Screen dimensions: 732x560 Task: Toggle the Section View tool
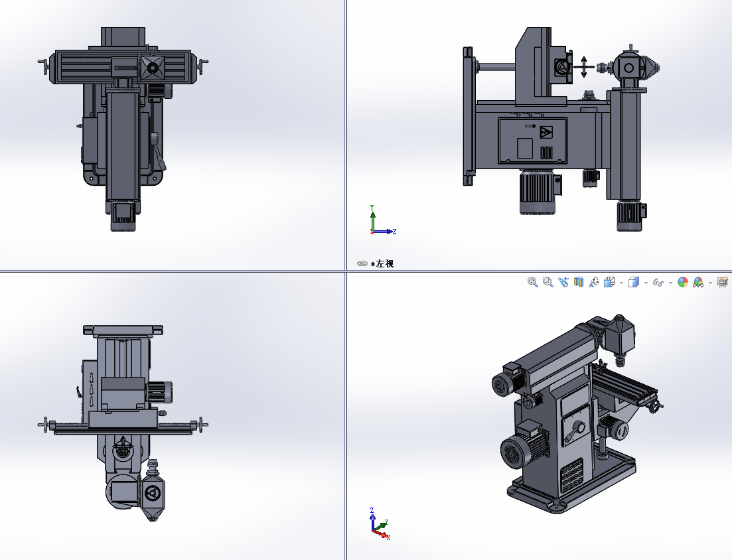[579, 282]
